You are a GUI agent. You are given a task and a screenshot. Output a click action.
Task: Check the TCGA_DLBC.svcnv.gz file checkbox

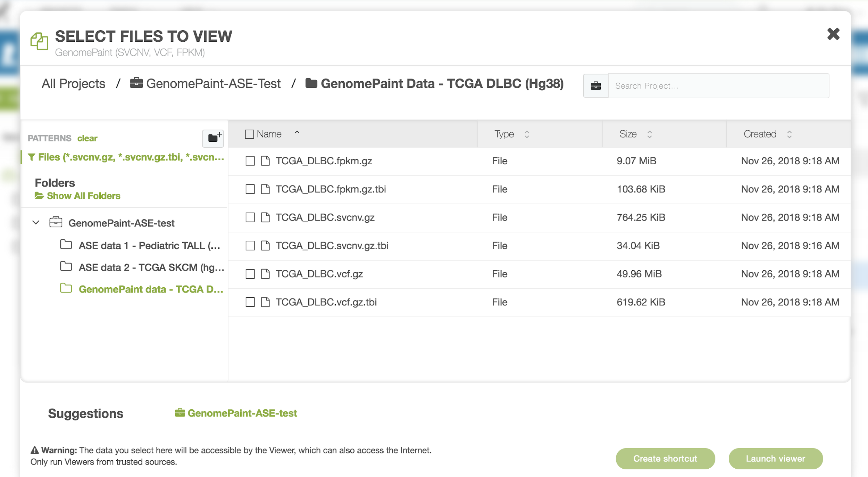[250, 217]
